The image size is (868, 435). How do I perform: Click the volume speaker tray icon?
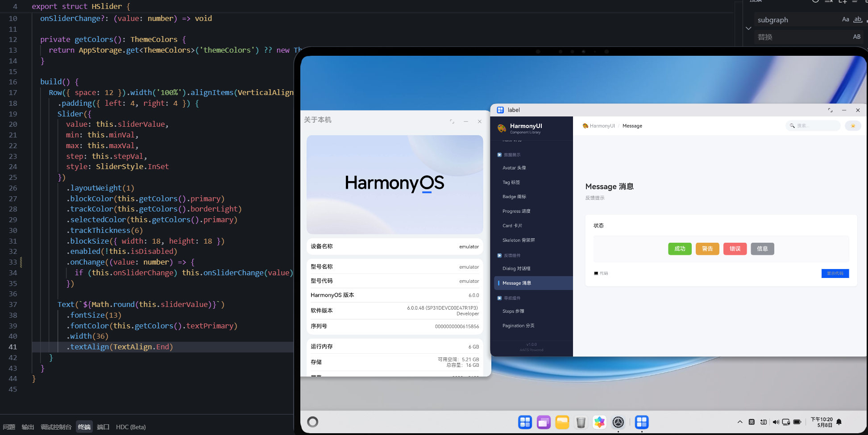776,422
